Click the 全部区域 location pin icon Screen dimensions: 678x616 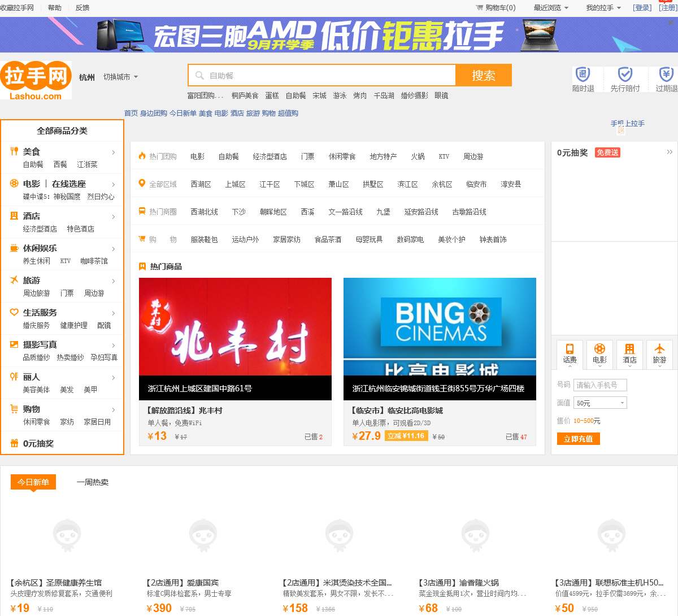[142, 184]
